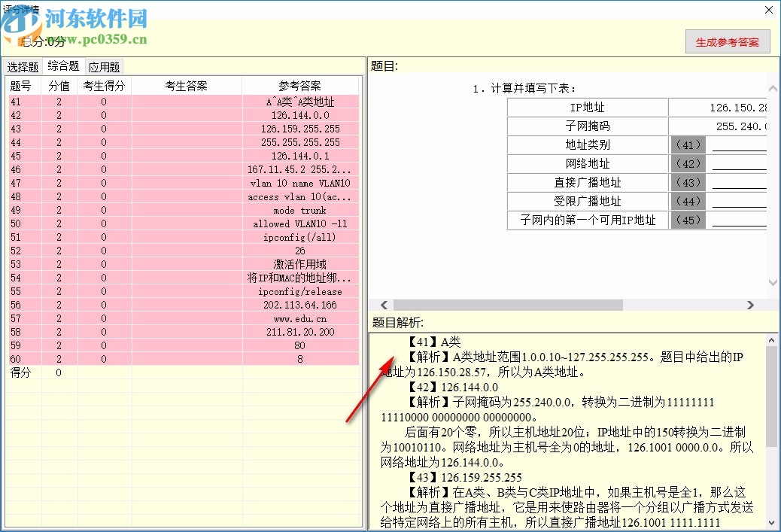781x532 pixels.
Task: Click the 题号 column header
Action: coord(23,86)
